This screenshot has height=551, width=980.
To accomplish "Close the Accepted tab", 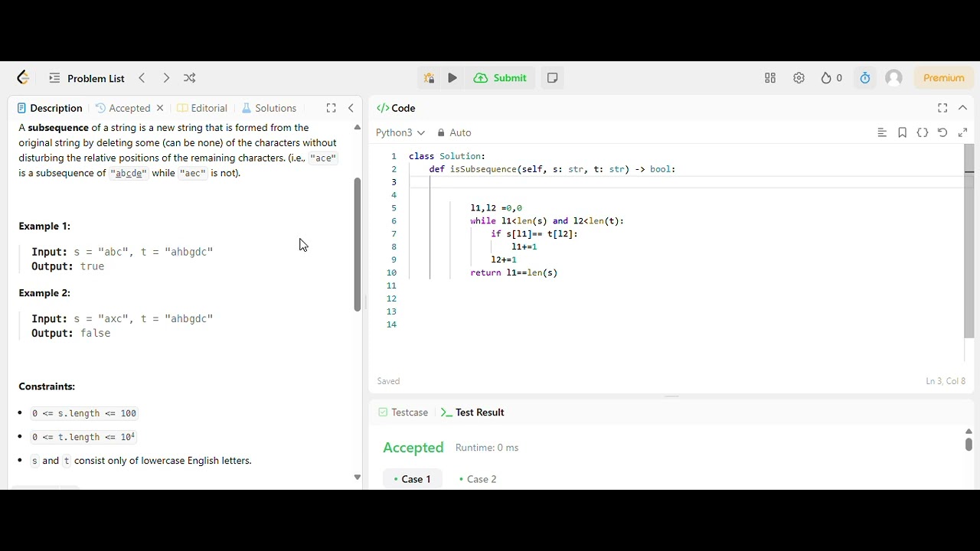I will tap(160, 108).
